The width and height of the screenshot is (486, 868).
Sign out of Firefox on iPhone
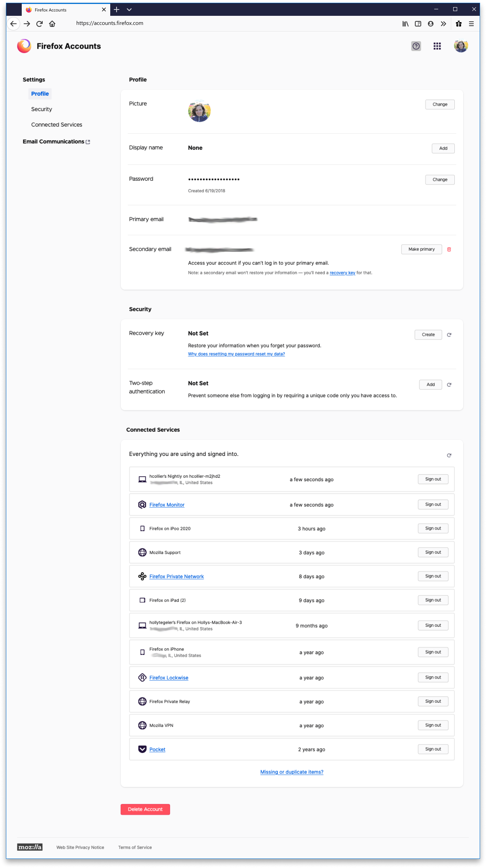[433, 652]
